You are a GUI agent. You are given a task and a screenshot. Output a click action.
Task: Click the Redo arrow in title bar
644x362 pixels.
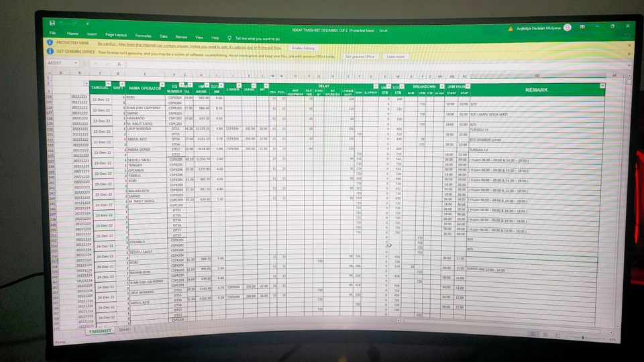tap(74, 24)
